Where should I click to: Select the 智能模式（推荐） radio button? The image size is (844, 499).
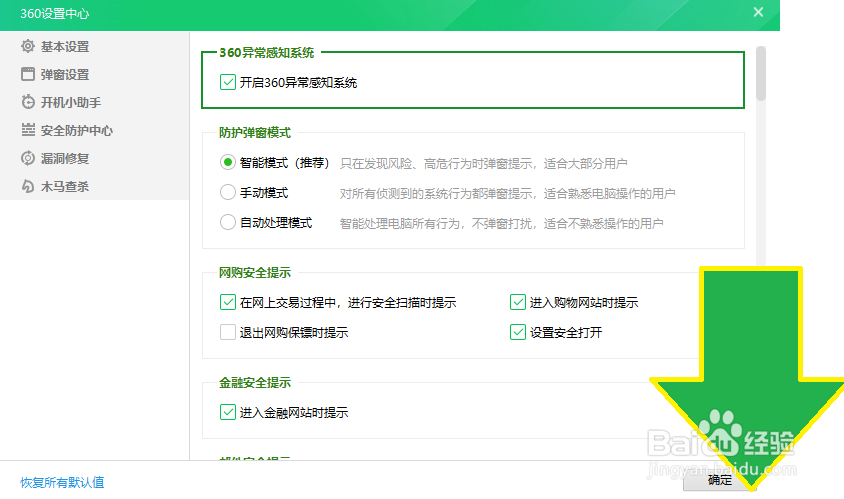point(228,162)
